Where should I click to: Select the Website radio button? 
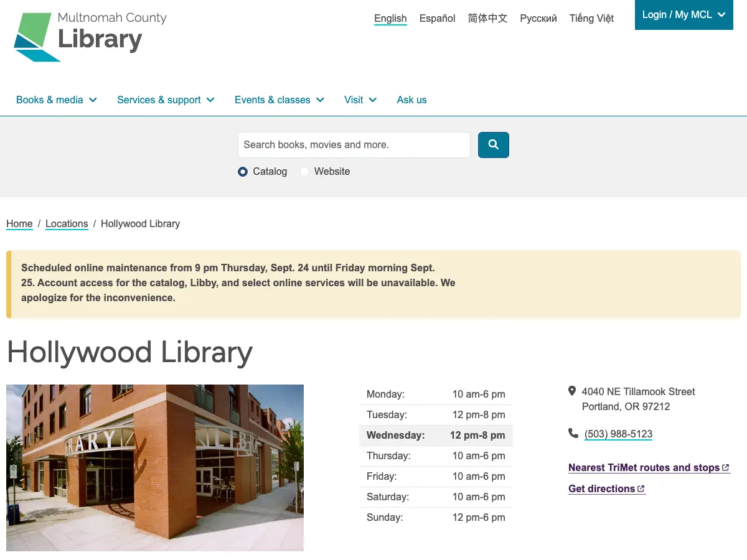tap(304, 172)
